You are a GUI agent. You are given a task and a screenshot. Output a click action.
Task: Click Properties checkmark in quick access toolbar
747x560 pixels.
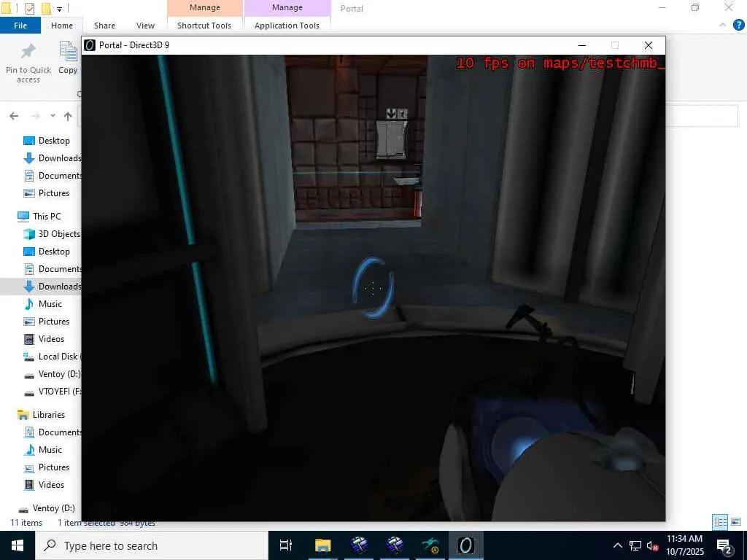pos(29,8)
